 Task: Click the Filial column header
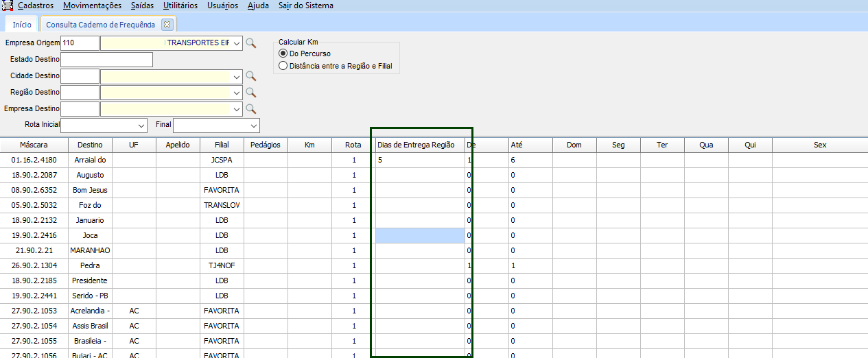click(x=222, y=145)
